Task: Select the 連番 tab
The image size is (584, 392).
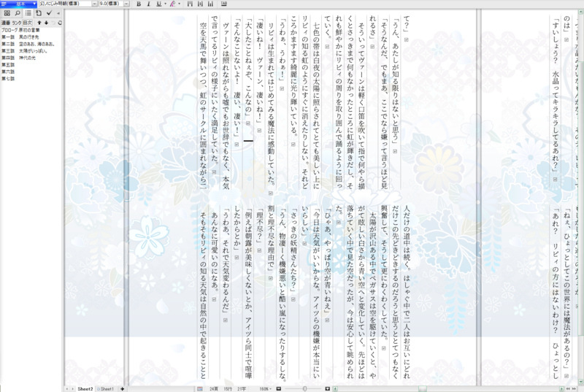Action: pos(6,23)
